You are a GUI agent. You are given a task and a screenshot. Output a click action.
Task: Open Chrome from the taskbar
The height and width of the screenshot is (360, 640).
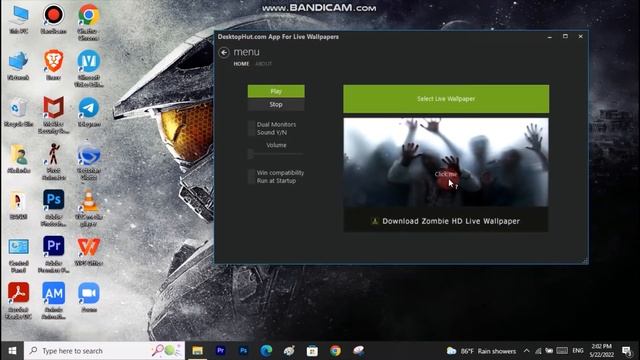336,351
